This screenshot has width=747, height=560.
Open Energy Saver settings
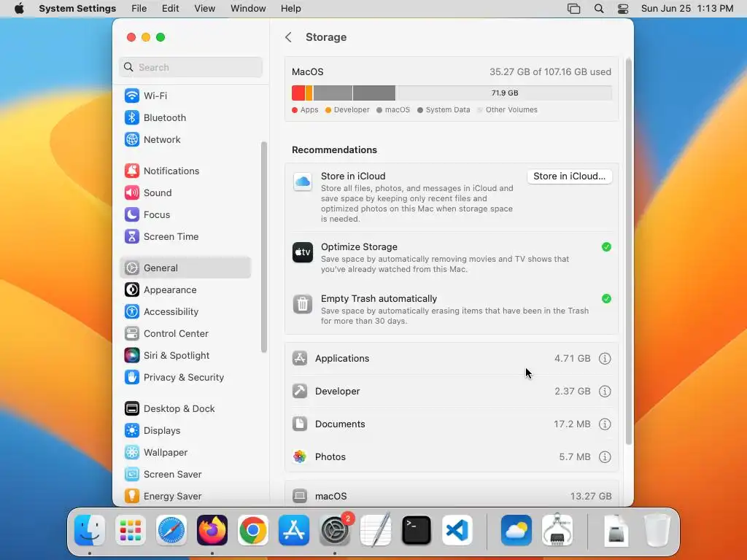[186, 496]
